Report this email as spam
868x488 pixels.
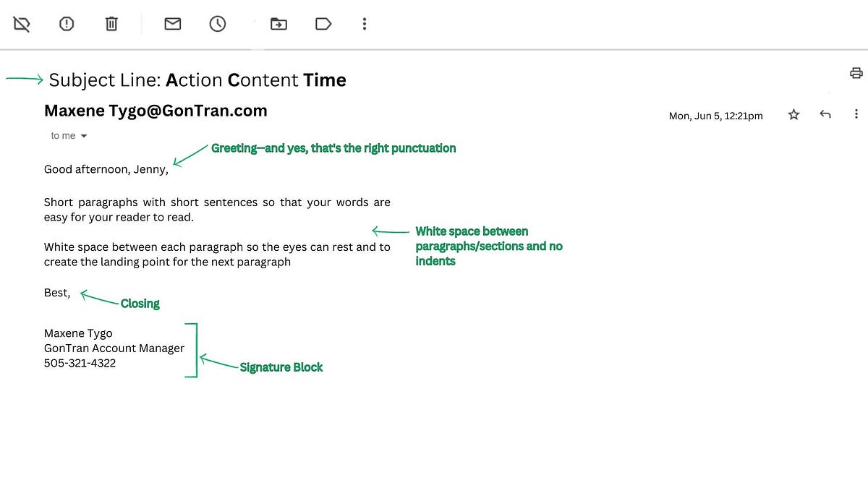67,23
